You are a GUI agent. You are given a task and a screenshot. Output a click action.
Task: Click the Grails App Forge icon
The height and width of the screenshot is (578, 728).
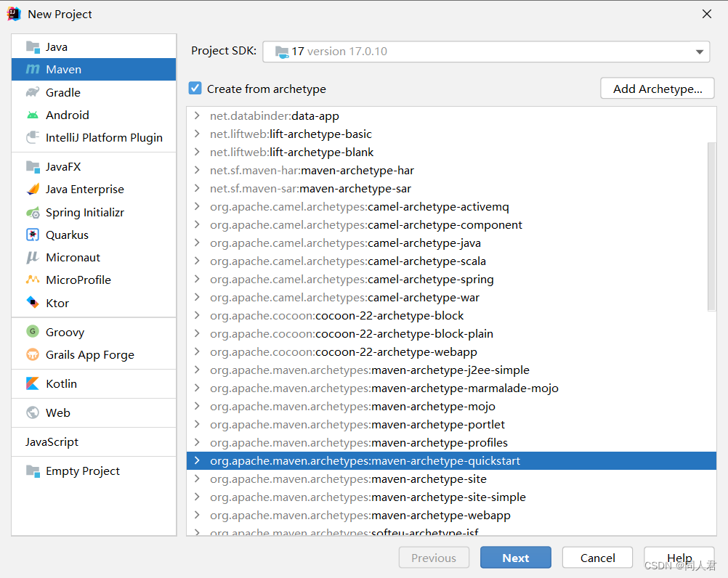(33, 355)
